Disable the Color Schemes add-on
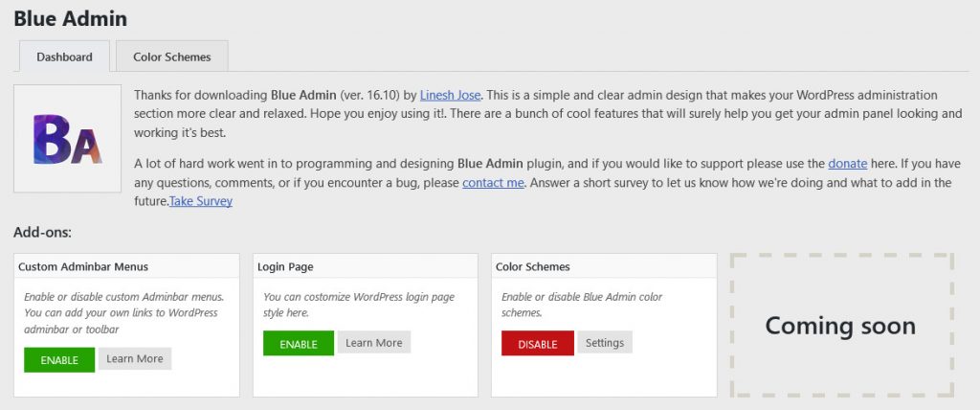The height and width of the screenshot is (410, 980). click(x=537, y=344)
